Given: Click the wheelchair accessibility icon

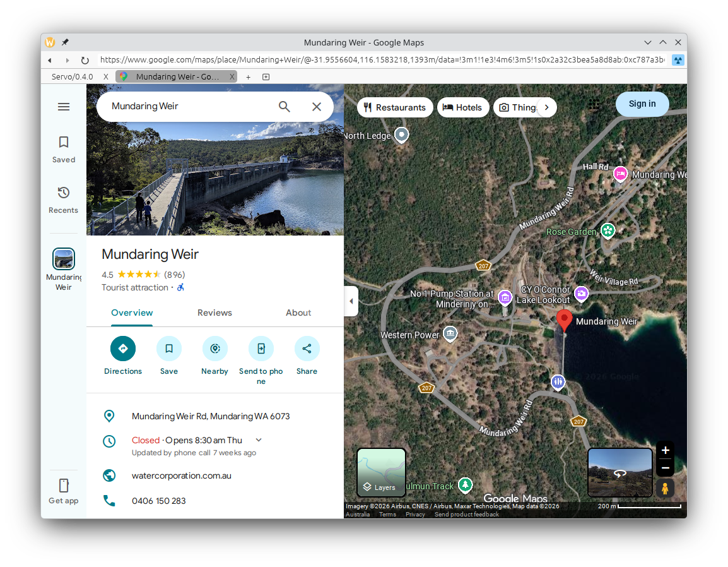Looking at the screenshot, I should (x=180, y=287).
